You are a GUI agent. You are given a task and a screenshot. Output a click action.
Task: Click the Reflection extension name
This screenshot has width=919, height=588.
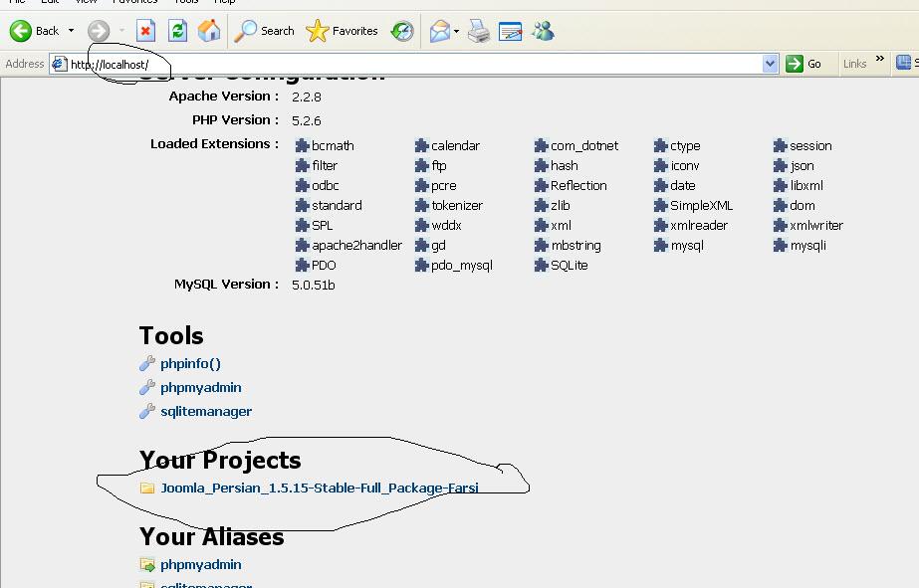[x=578, y=186]
